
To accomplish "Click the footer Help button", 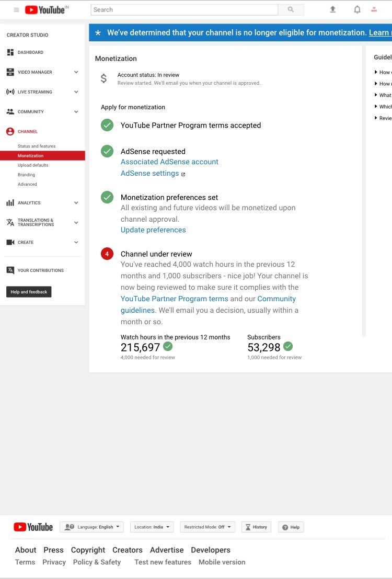I will point(291,527).
